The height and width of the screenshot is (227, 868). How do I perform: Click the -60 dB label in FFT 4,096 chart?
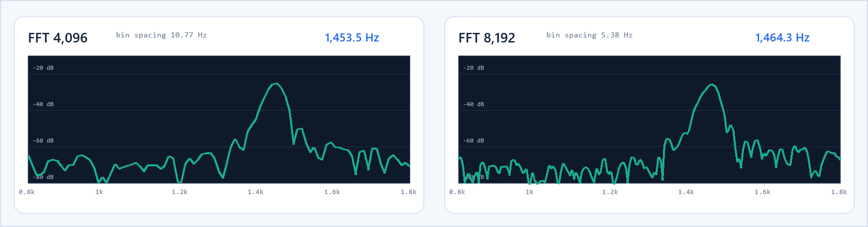click(x=43, y=141)
